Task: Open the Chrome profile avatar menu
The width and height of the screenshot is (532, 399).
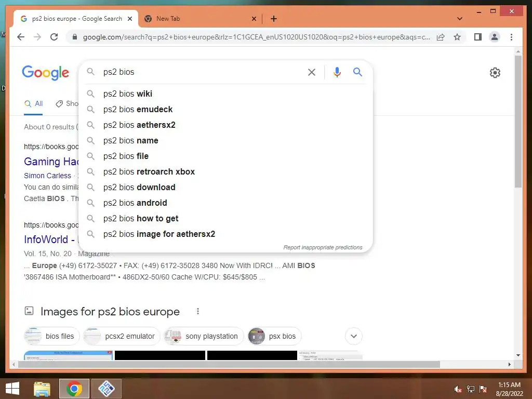Action: [x=495, y=37]
